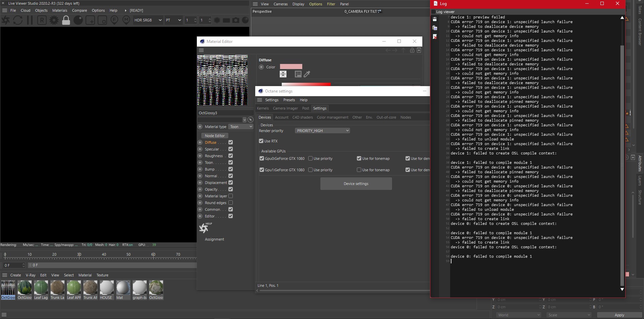Click the pink Diffuse color swatch
The width and height of the screenshot is (644, 319).
click(x=291, y=67)
